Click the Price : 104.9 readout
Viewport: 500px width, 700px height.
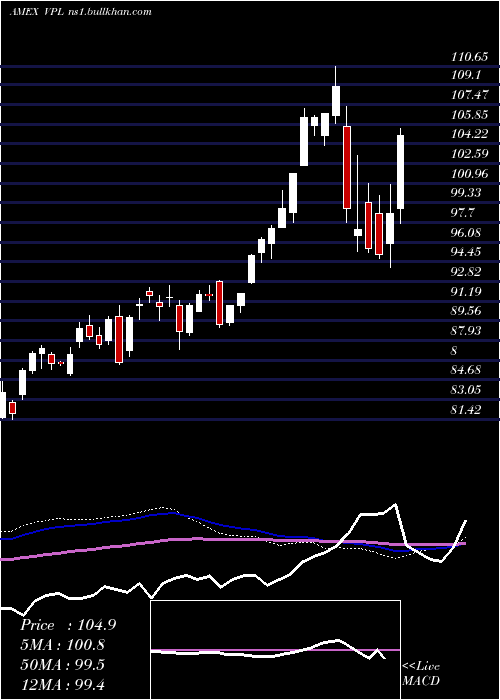click(x=68, y=625)
